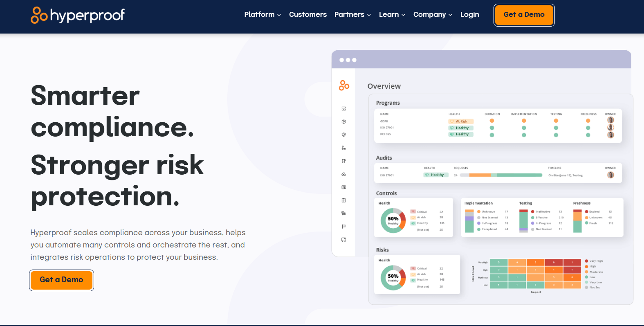This screenshot has width=644, height=326.
Task: Open the clipboard icon in the sidebar
Action: click(343, 200)
